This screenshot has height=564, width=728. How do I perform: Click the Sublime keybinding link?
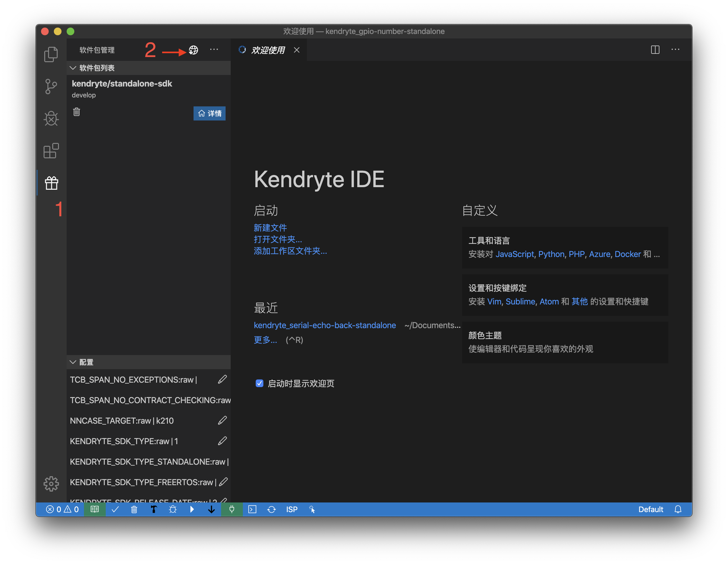(520, 301)
